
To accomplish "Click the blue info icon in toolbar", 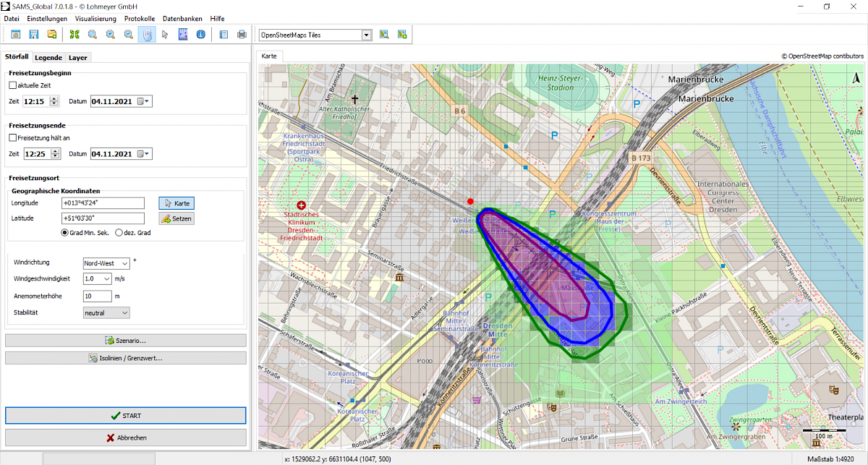I will (x=200, y=34).
